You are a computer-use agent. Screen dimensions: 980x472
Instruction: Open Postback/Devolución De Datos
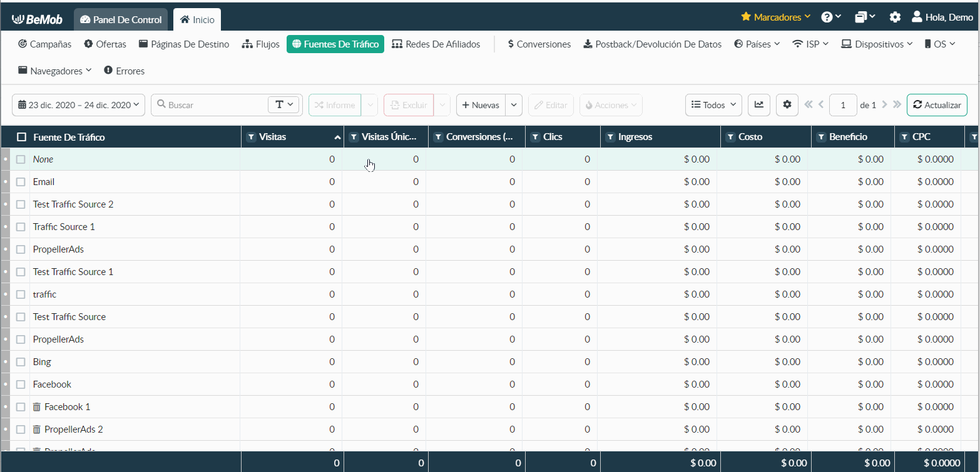tap(652, 44)
